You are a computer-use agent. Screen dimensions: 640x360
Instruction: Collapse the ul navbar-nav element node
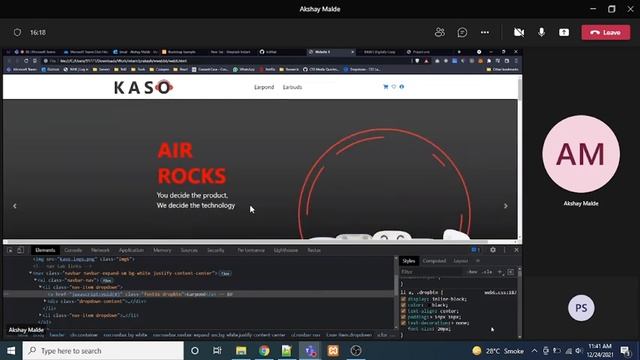[36, 280]
